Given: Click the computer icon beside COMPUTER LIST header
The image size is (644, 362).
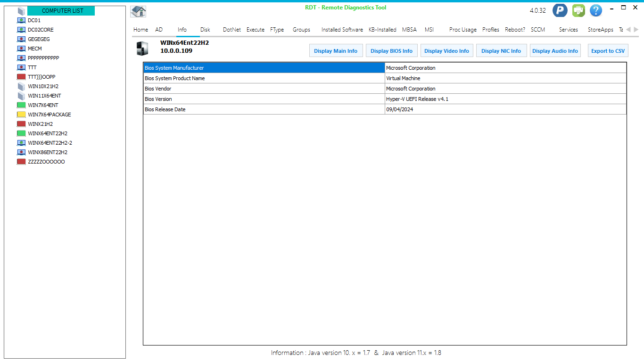Looking at the screenshot, I should coord(21,11).
